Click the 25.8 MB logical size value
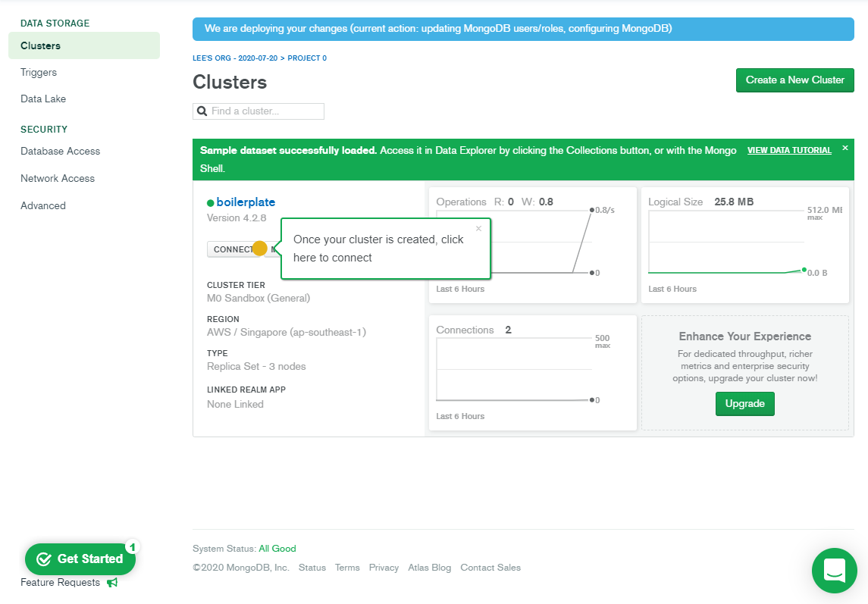 click(x=734, y=202)
